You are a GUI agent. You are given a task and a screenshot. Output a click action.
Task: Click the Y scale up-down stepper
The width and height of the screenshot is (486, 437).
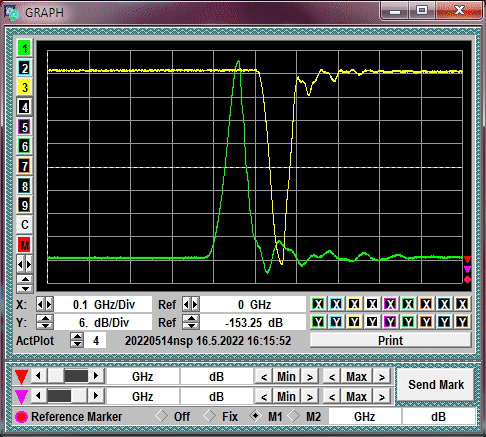(45, 322)
